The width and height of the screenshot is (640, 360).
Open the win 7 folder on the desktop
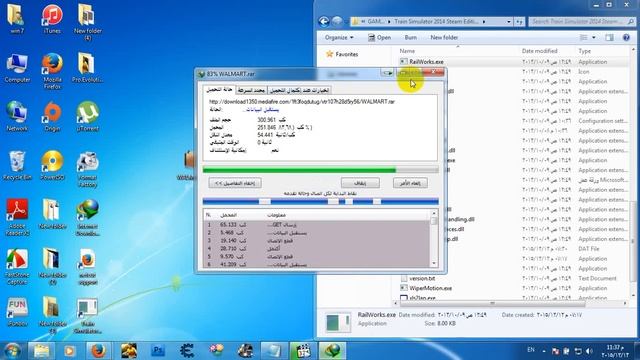(16, 19)
